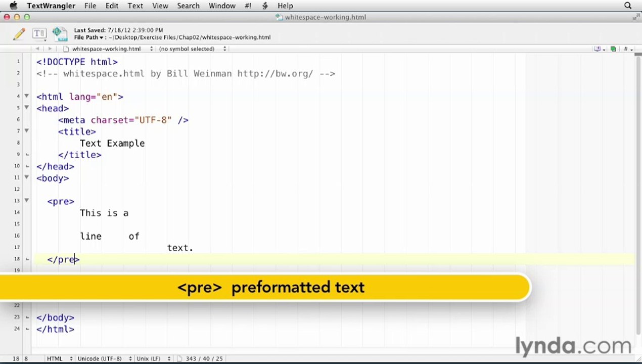Click the fold end marker on line 18
Viewport: 642px width, 364px height.
click(27, 259)
